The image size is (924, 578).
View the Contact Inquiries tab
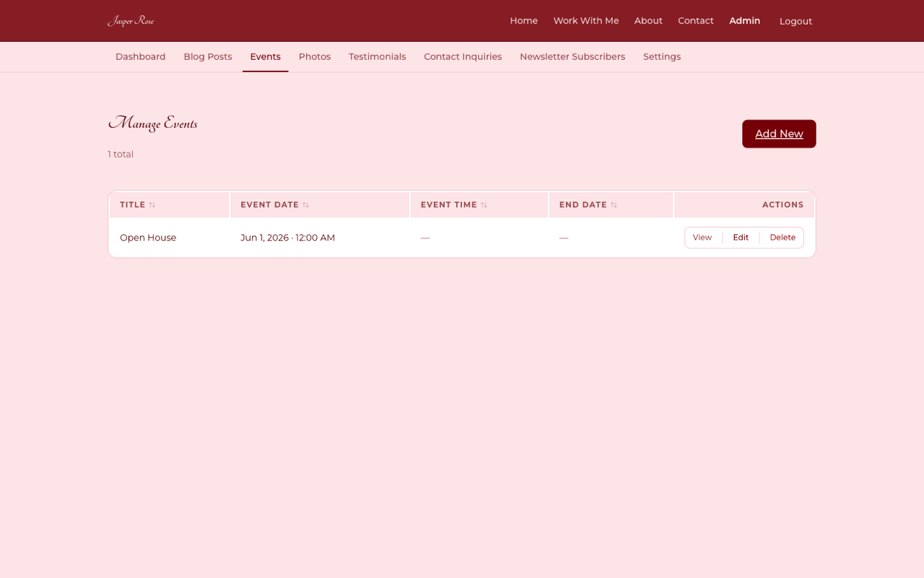pyautogui.click(x=463, y=56)
